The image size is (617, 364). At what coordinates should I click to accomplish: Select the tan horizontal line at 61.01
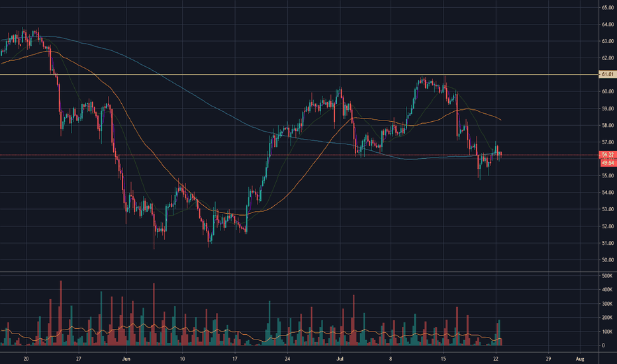tap(299, 74)
